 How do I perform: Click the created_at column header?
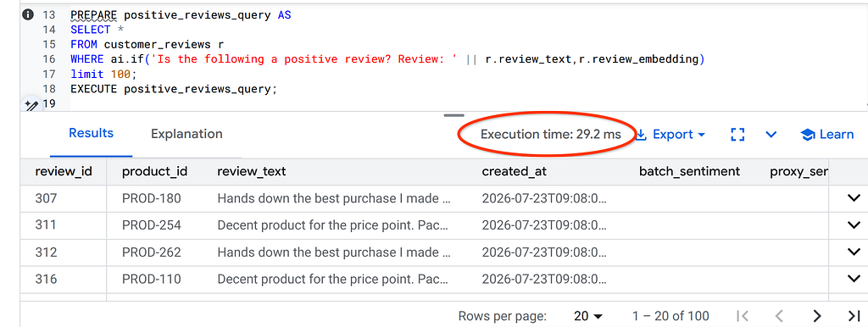click(x=514, y=171)
